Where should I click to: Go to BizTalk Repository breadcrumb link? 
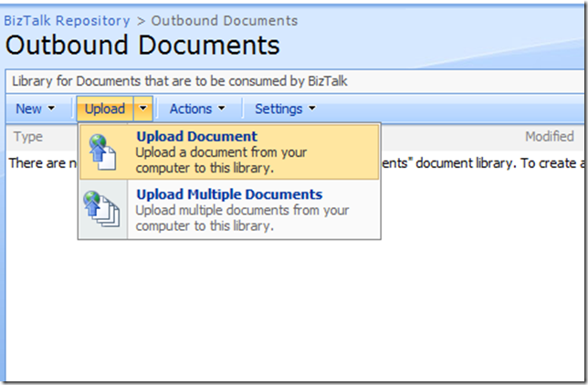tap(68, 21)
